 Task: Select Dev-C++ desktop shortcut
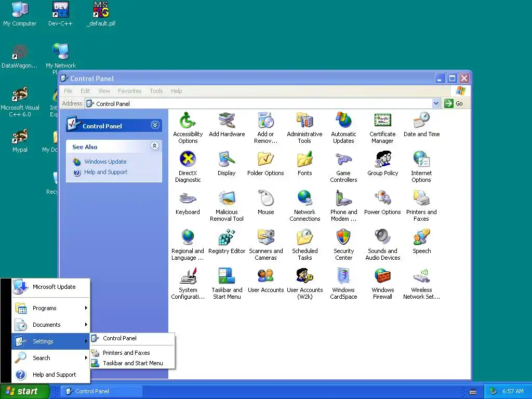(60, 15)
